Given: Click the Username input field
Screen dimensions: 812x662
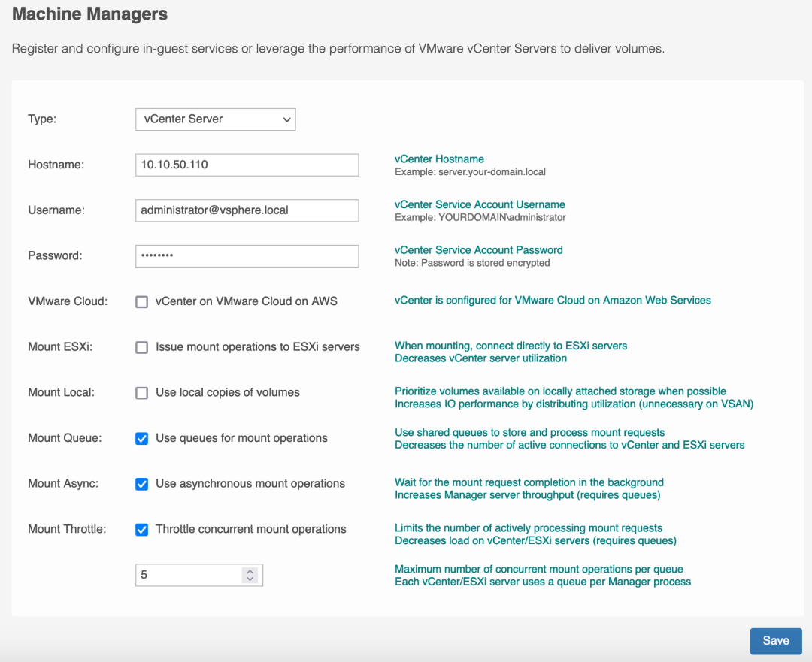Looking at the screenshot, I should (x=247, y=210).
